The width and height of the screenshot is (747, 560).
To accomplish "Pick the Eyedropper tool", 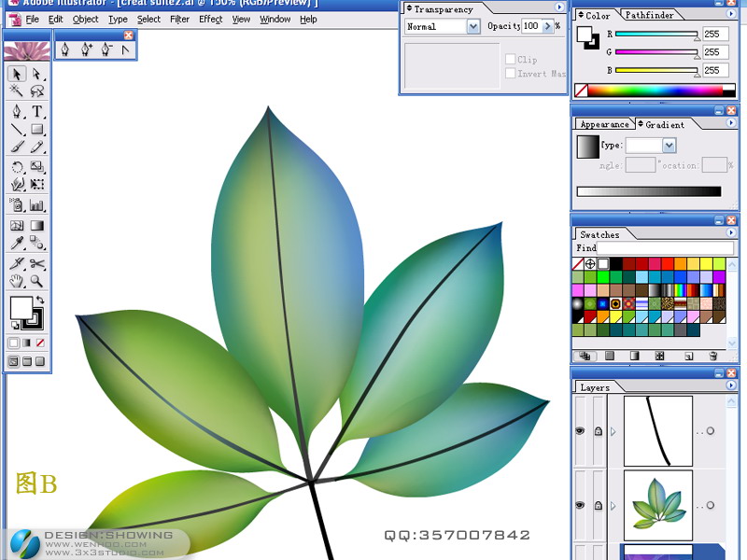I will click(17, 243).
